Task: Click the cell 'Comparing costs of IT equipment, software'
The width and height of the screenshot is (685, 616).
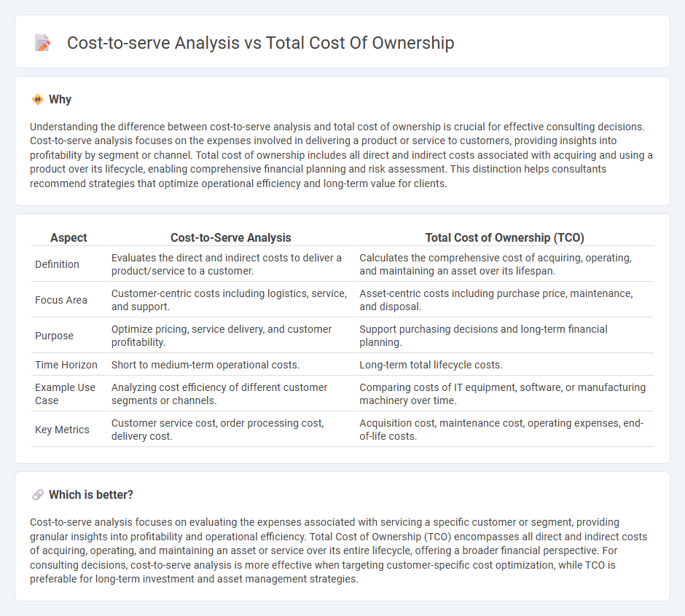Action: pos(504,394)
